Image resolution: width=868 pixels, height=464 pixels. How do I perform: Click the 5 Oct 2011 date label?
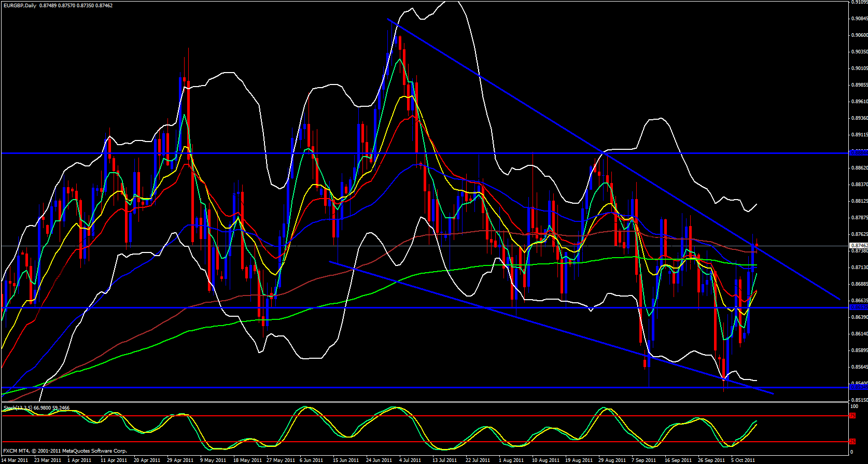point(743,460)
